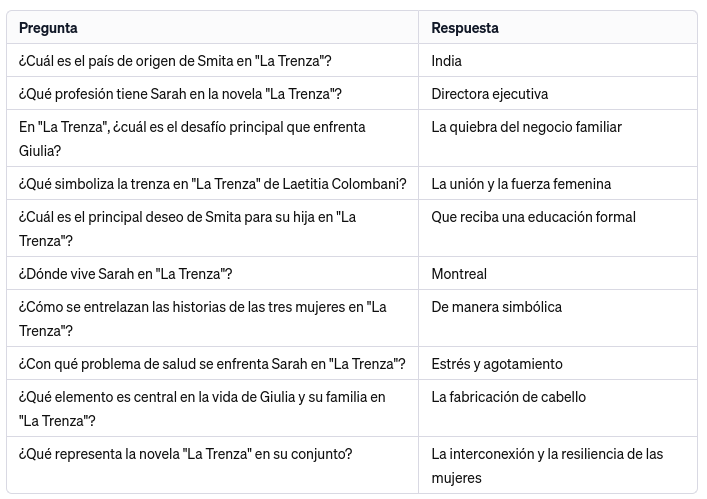The image size is (707, 499).
Task: Click the question about Smita's país de origen
Action: coord(175,61)
